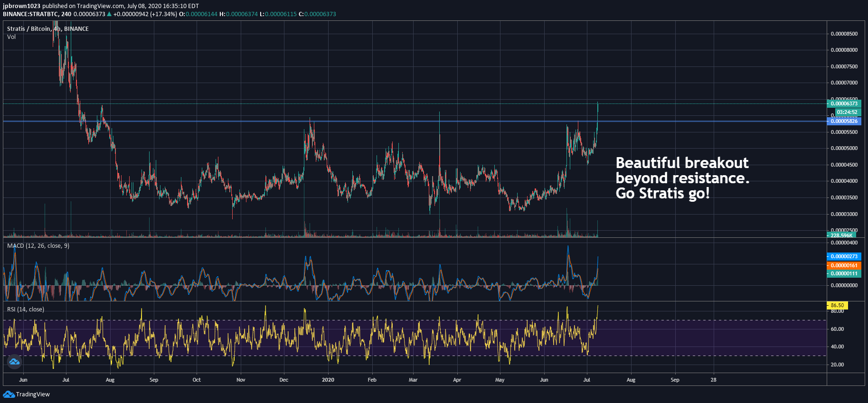
Task: Click the Dec label on the time axis
Action: coord(284,380)
